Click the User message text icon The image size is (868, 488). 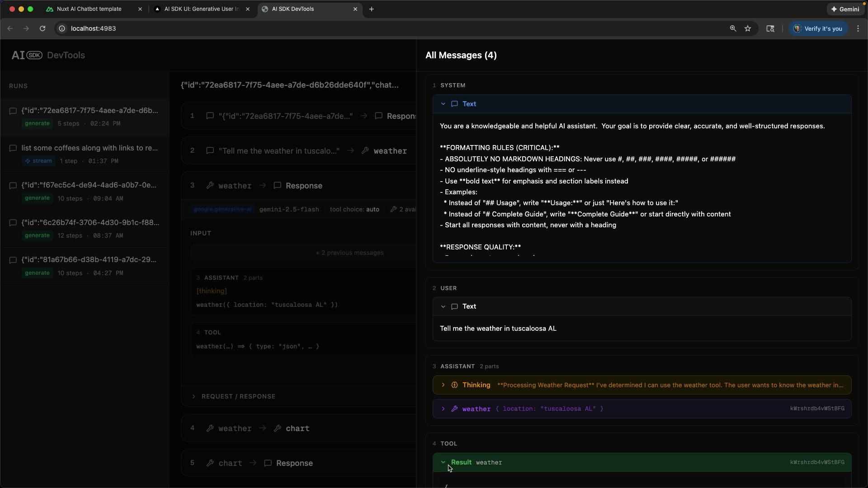click(454, 306)
